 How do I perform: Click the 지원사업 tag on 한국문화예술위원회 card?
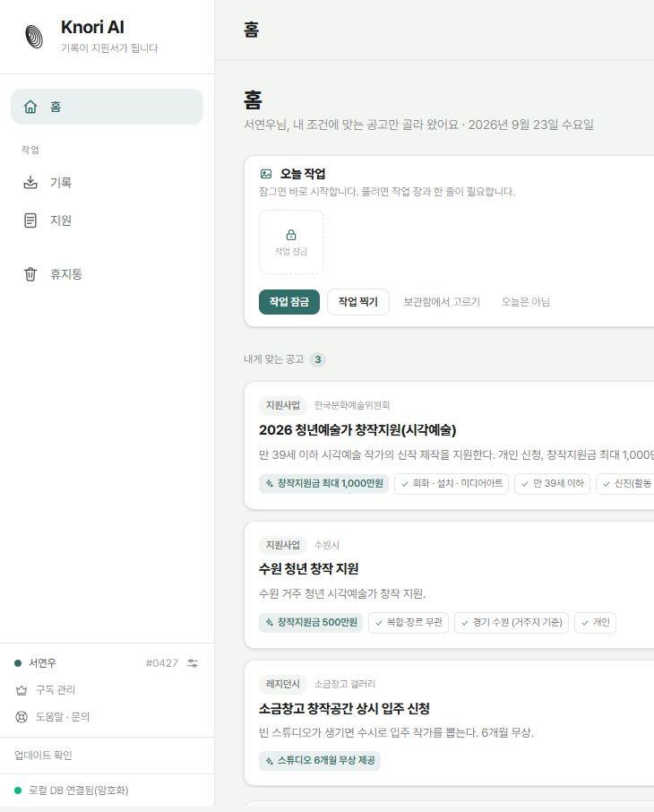point(283,405)
